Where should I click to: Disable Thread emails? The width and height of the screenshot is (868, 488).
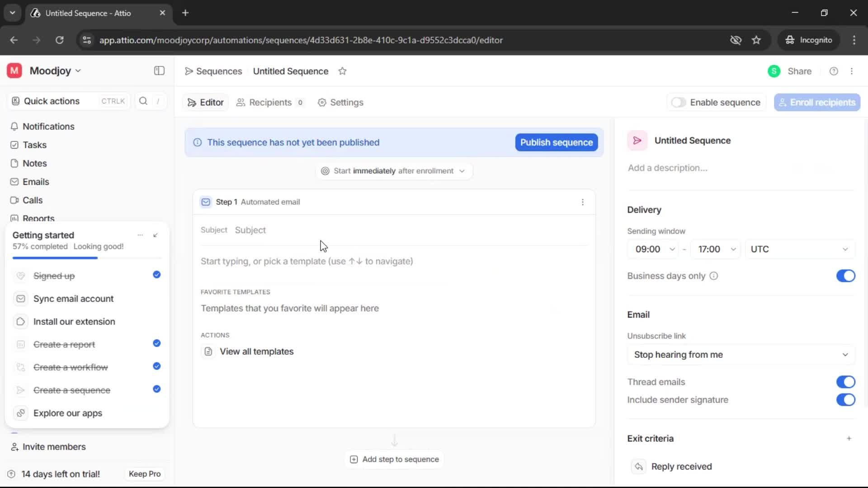click(x=845, y=382)
